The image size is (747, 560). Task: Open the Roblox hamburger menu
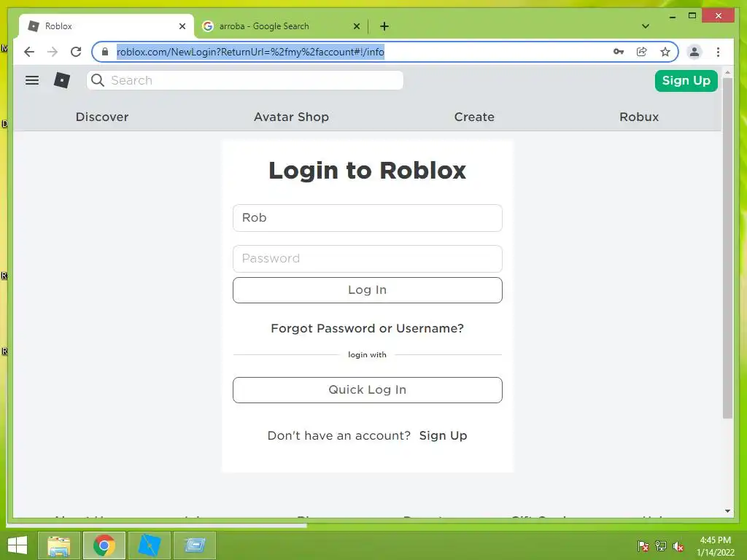(x=32, y=80)
